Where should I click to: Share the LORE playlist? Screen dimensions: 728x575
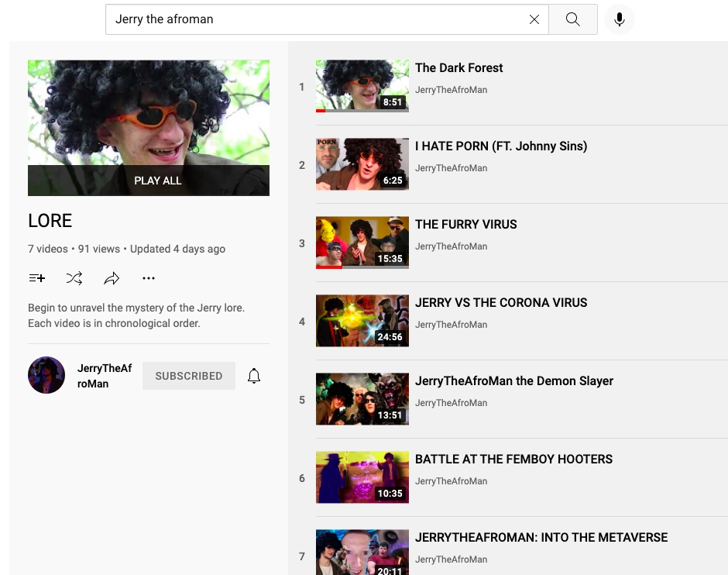click(112, 278)
